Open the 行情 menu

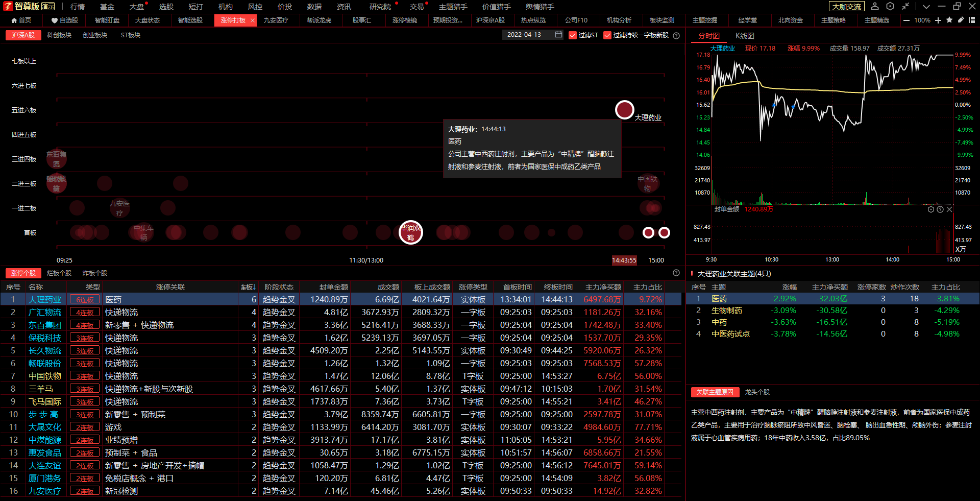pos(78,7)
